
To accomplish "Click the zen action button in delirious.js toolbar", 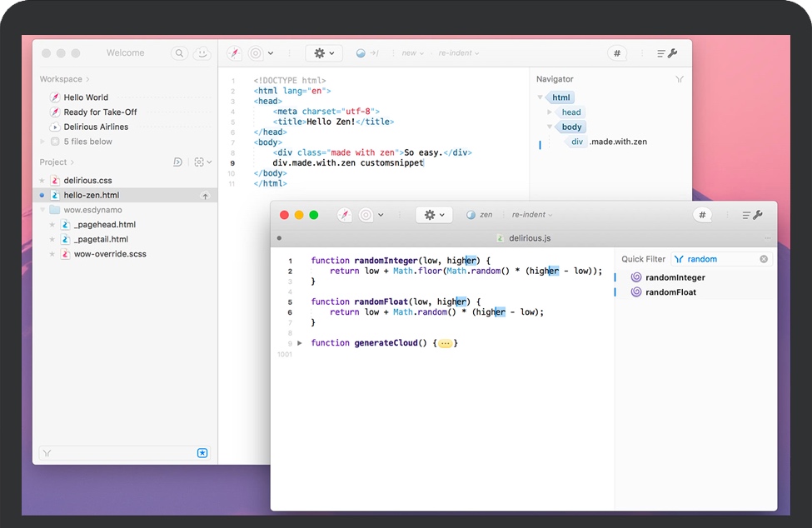I will 480,215.
